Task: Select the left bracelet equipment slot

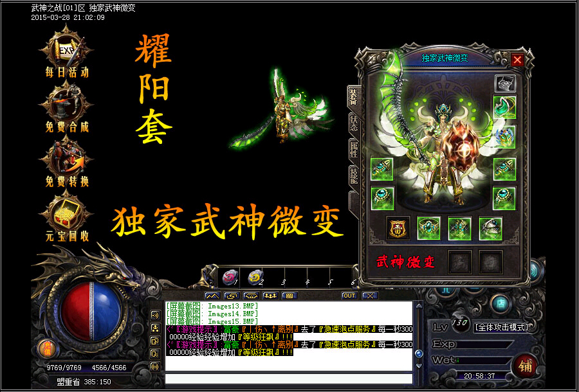Action: [x=381, y=169]
